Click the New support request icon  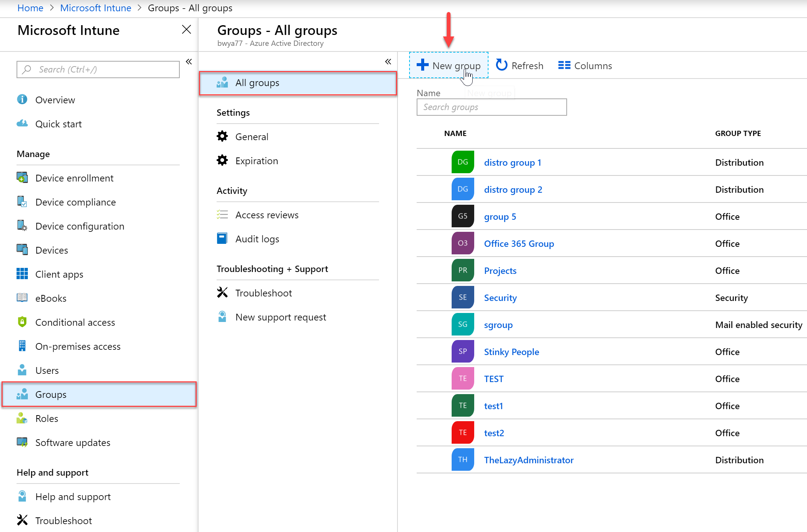(x=222, y=316)
